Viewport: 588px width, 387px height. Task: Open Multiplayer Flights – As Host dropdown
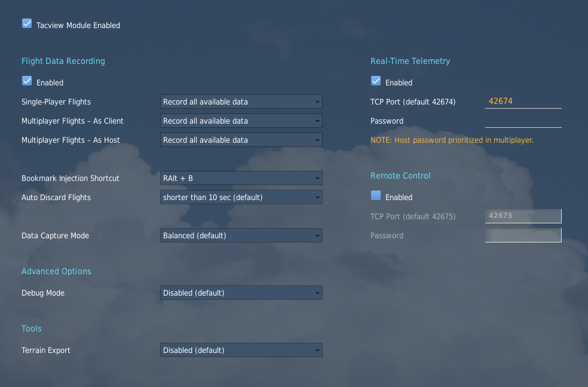pyautogui.click(x=241, y=140)
